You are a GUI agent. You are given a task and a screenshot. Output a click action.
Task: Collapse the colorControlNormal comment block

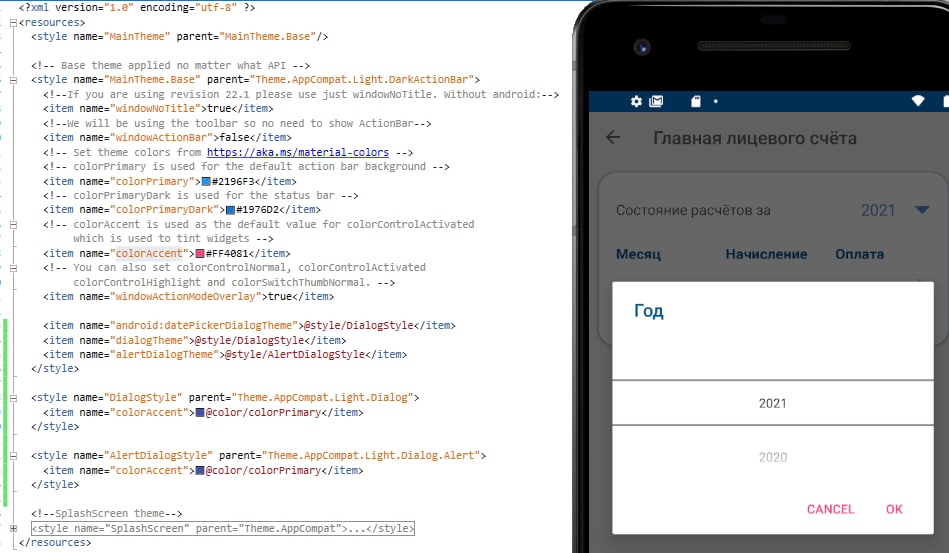(x=13, y=268)
